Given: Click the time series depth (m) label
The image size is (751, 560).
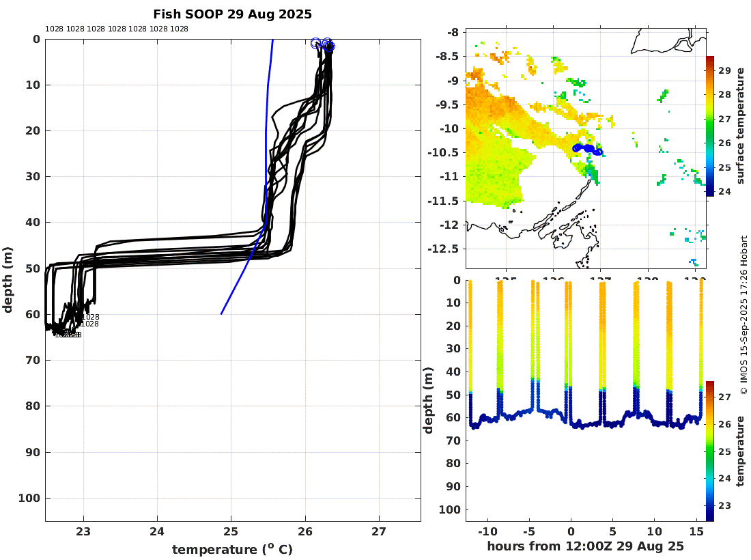Looking at the screenshot, I should point(428,400).
